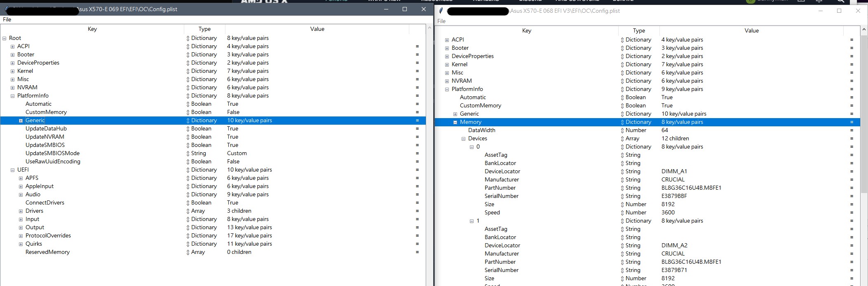This screenshot has height=286, width=868.
Task: Collapse the UEFI tree node
Action: point(12,170)
